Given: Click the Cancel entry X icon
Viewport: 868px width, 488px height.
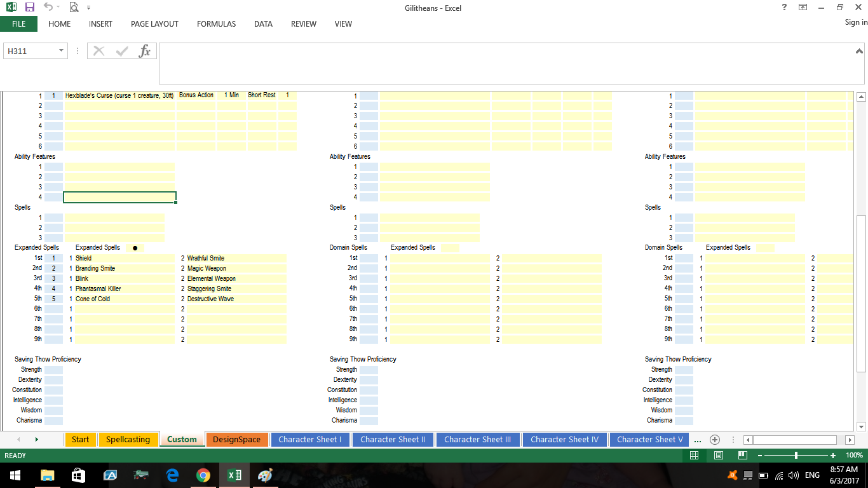Looking at the screenshot, I should [x=98, y=51].
